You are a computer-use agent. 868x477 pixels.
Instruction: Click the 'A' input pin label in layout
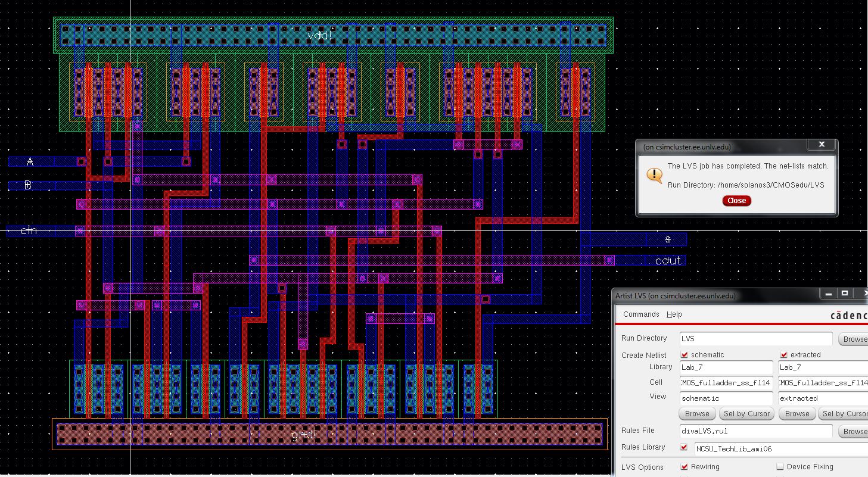[30, 161]
